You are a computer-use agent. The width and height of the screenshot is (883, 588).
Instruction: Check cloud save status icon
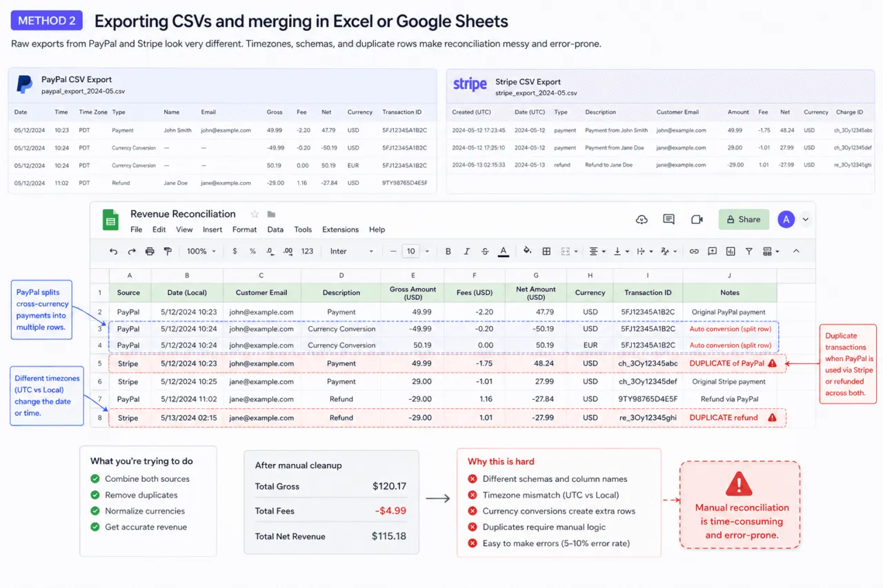(642, 219)
